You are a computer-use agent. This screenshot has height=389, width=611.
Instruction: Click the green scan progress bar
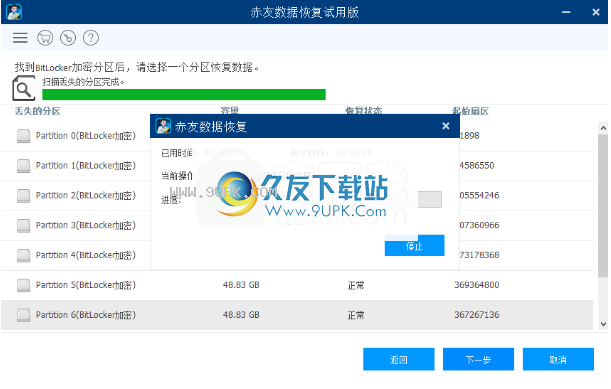(184, 95)
